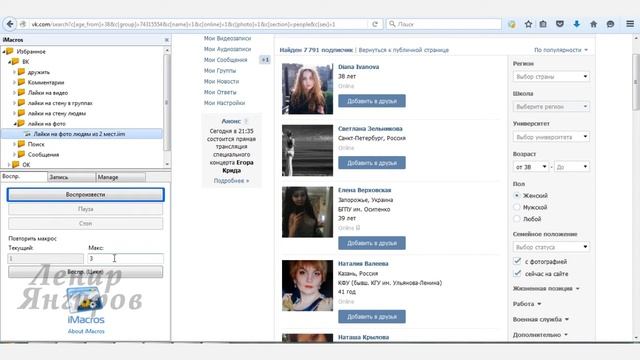Select the Мужской gender radio button
The height and width of the screenshot is (360, 640).
coord(517,207)
